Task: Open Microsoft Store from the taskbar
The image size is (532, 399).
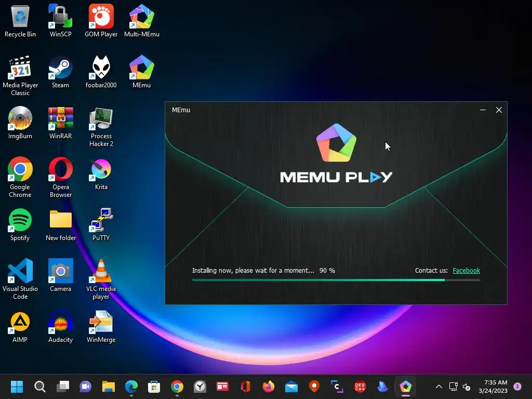Action: click(154, 387)
